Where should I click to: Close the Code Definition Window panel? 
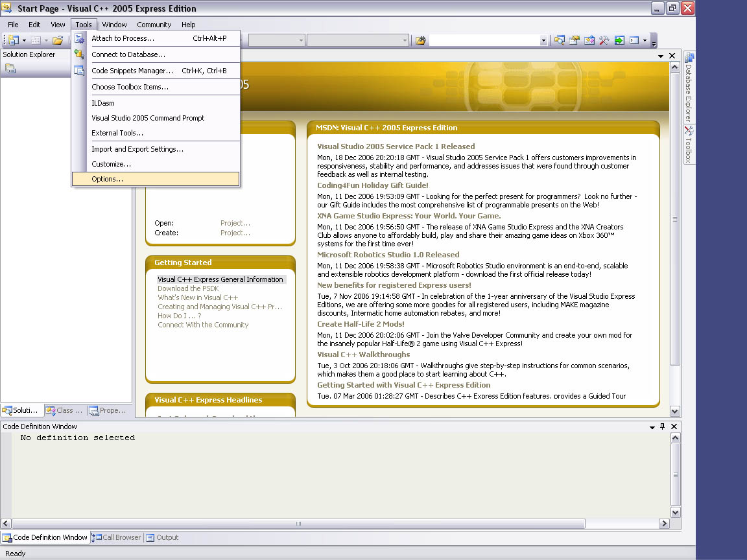tap(674, 426)
